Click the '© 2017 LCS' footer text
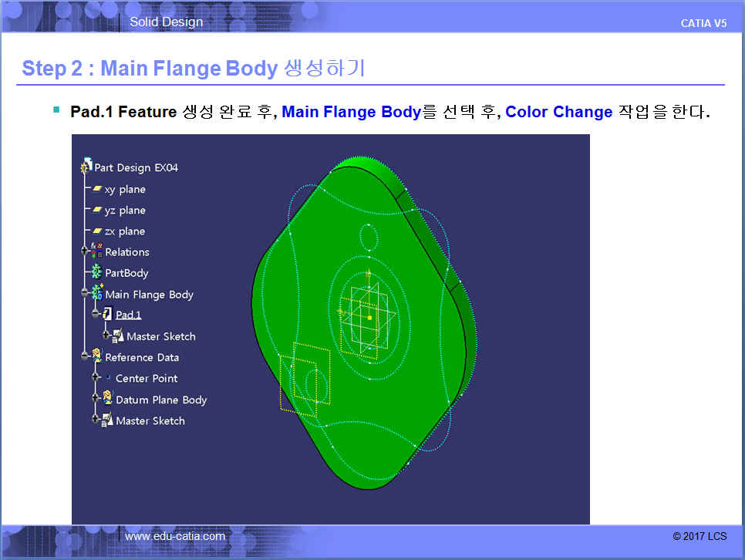The height and width of the screenshot is (560, 745). [x=699, y=536]
